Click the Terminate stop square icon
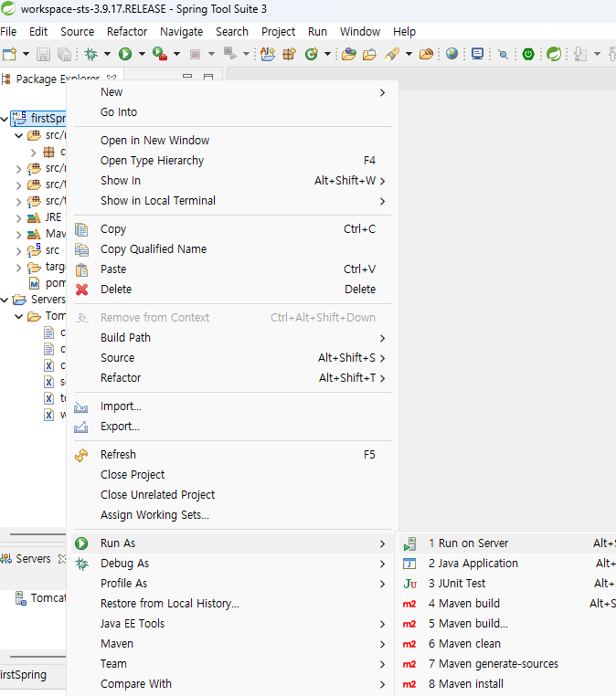This screenshot has height=696, width=616. click(195, 54)
